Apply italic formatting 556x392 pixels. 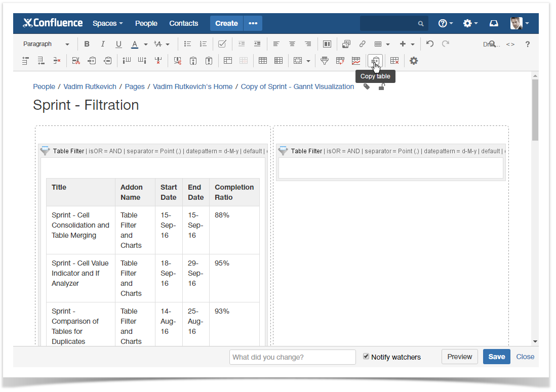point(103,44)
